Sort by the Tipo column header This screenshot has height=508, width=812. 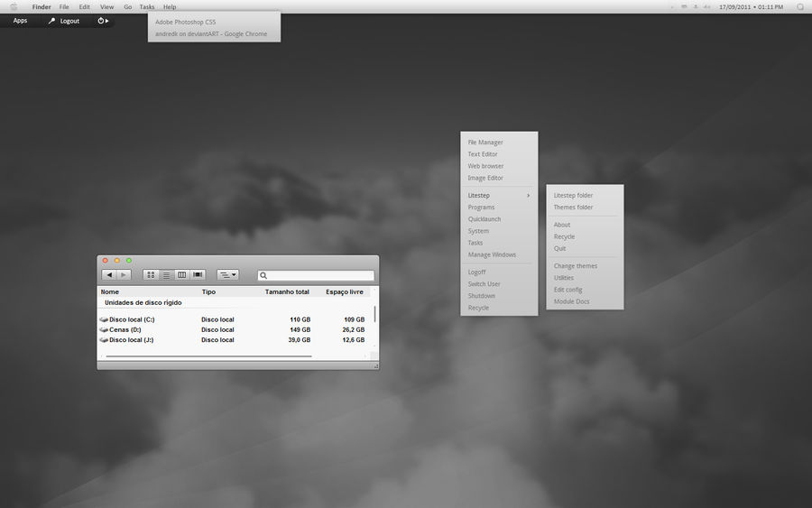(208, 292)
